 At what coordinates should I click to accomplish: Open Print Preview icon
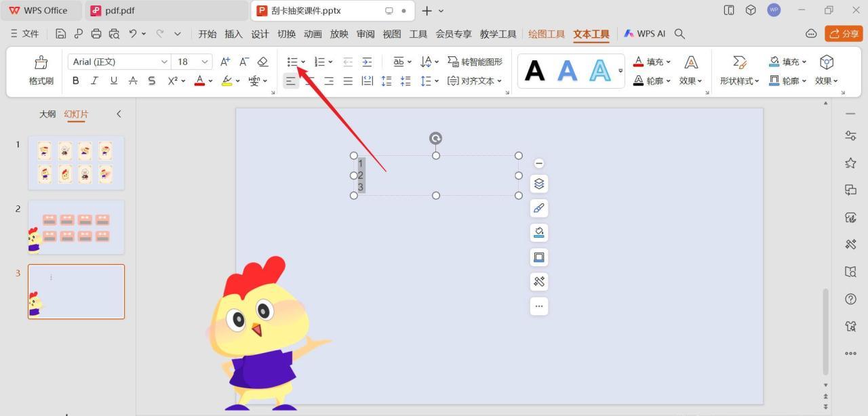(x=114, y=33)
